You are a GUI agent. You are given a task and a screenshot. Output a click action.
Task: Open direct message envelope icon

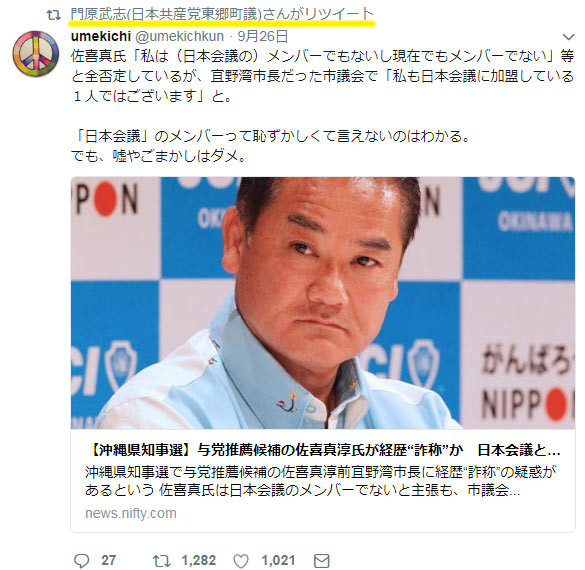(x=322, y=560)
